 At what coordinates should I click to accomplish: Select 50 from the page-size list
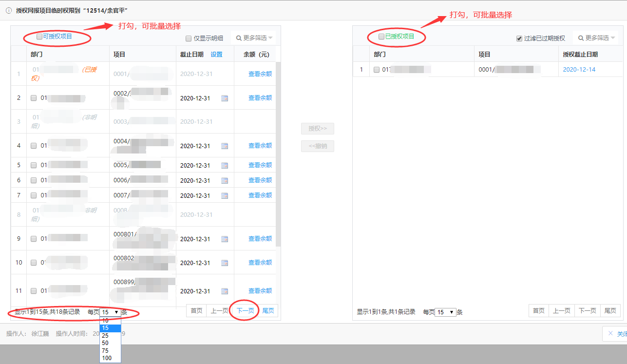point(106,343)
